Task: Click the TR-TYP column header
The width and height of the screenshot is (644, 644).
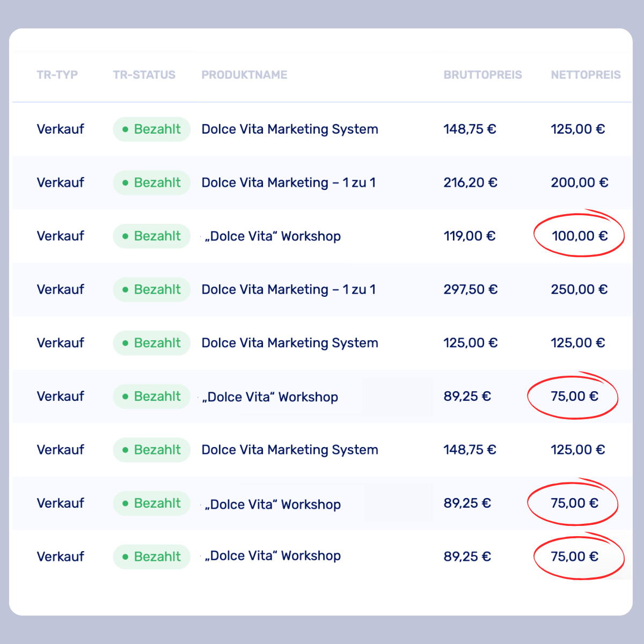Action: (57, 75)
